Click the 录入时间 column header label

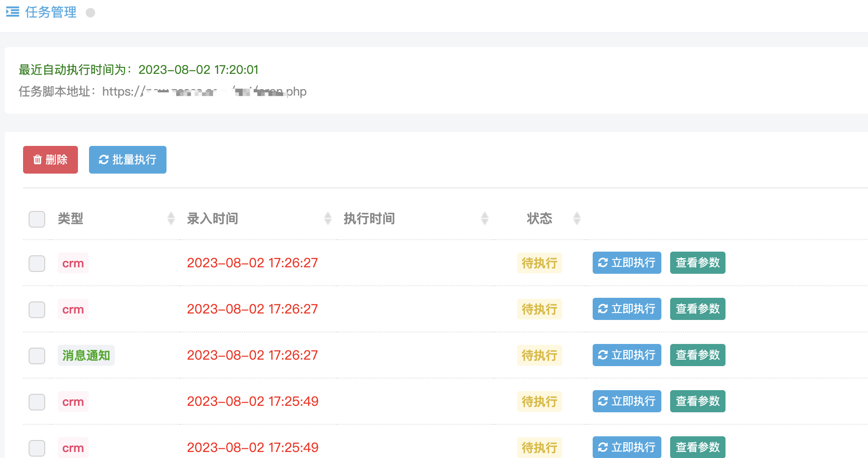tap(213, 218)
